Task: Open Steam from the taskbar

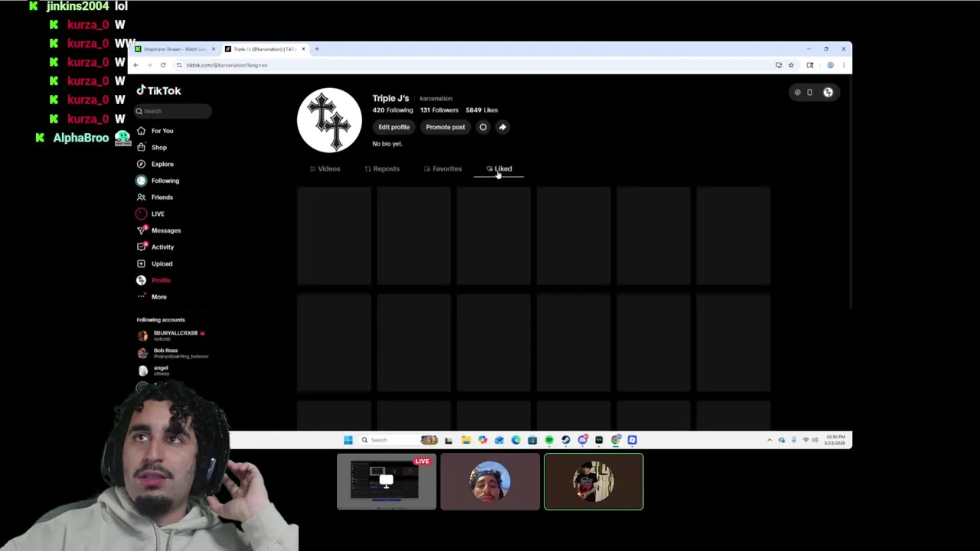Action: tap(566, 440)
